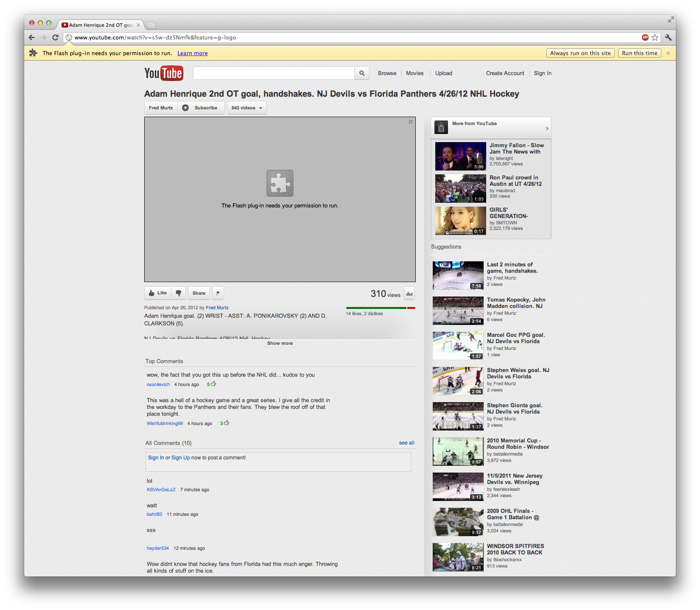The height and width of the screenshot is (610, 700).
Task: Click the browser back arrow
Action: 32,37
